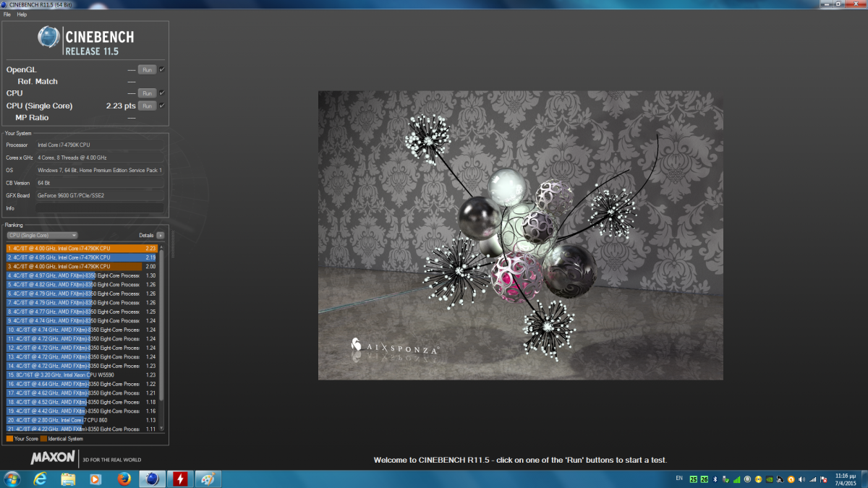Open the File menu
The image size is (868, 488).
pos(7,14)
